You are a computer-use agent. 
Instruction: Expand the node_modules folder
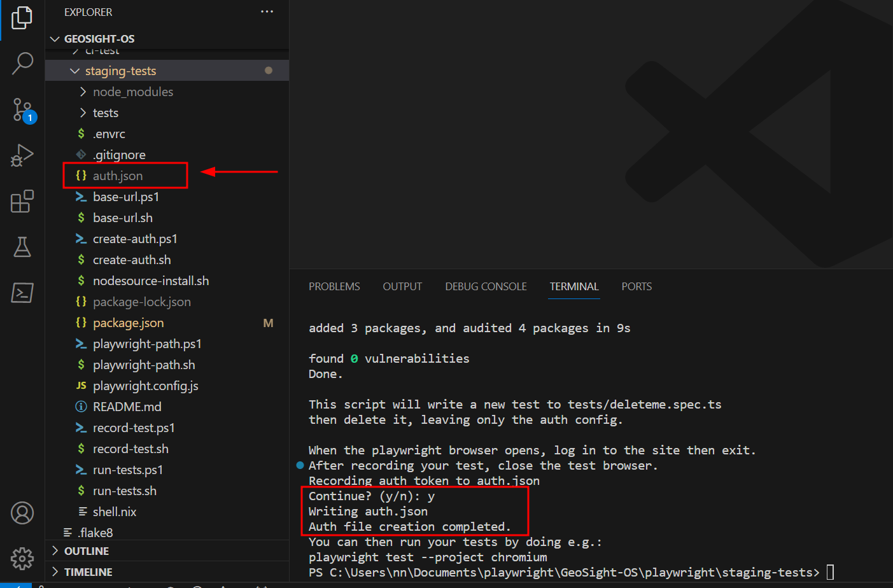point(83,92)
